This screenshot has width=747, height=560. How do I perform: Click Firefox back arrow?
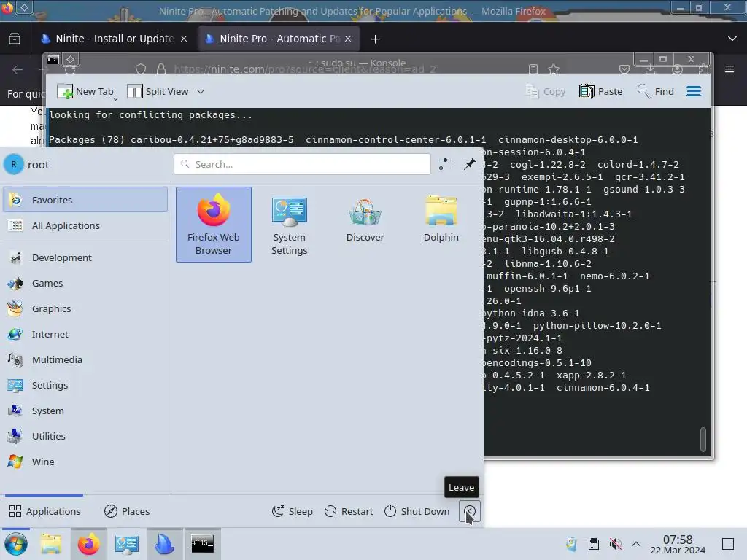click(x=18, y=69)
